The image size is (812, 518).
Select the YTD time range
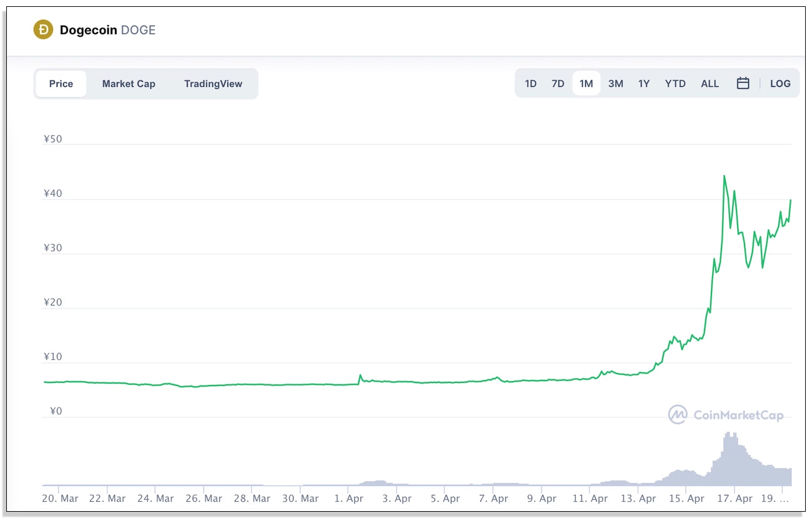click(675, 84)
